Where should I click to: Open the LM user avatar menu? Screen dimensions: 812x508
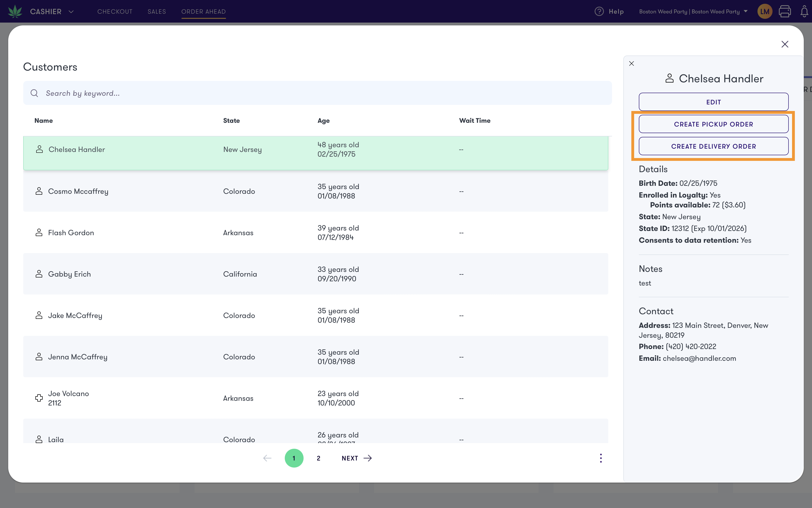[x=765, y=12]
